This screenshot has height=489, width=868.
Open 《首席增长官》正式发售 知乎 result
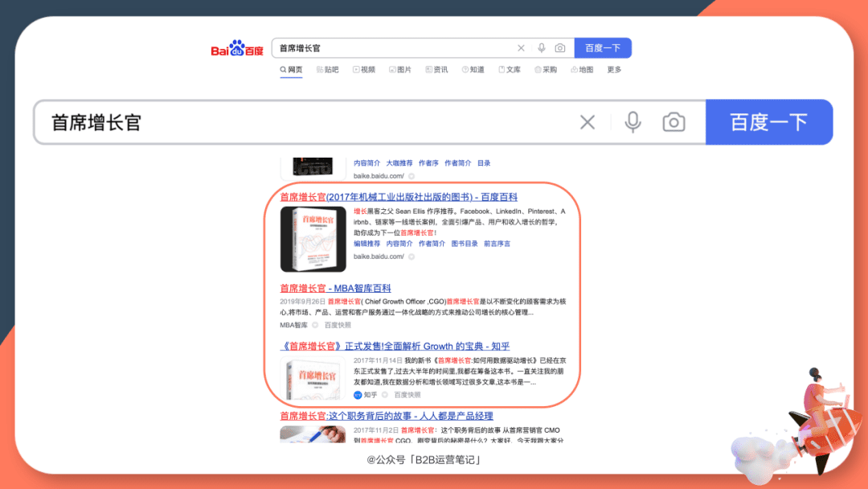(395, 347)
